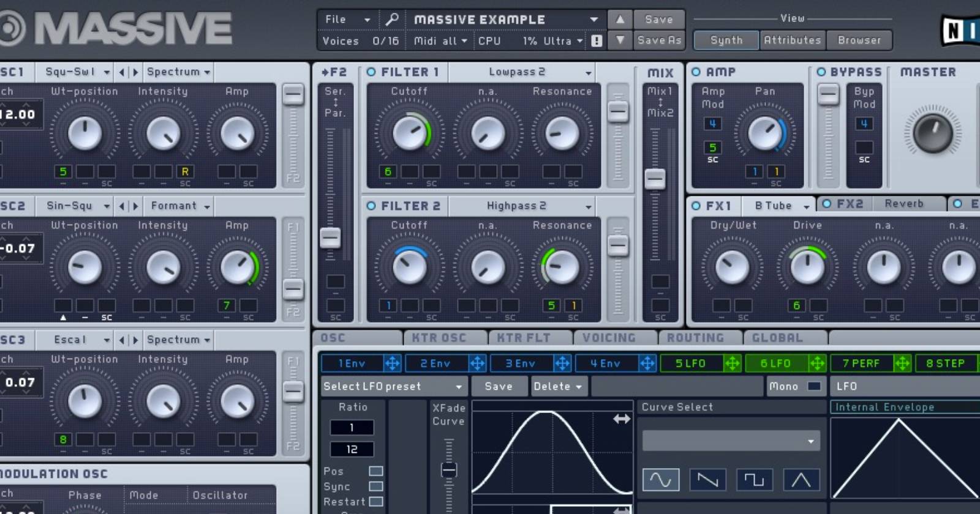
Task: Enable the LFO Mono switch
Action: pos(814,386)
